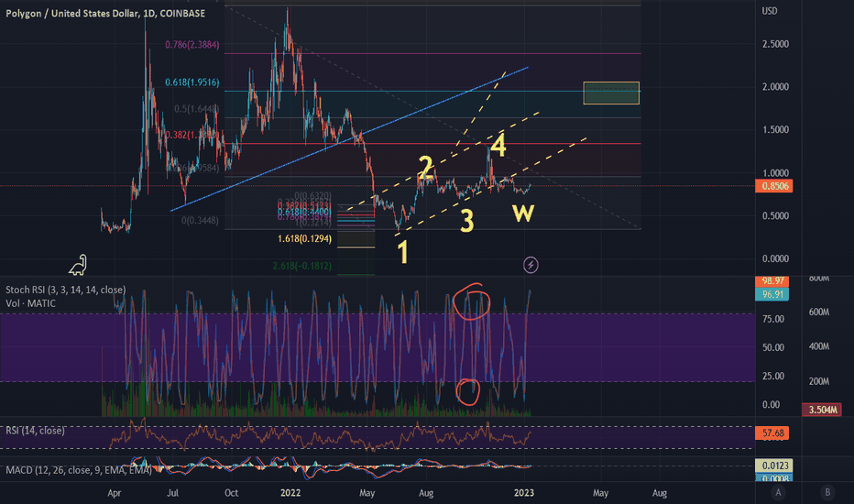Click the 75.00 Stoch RSI axis label

773,319
